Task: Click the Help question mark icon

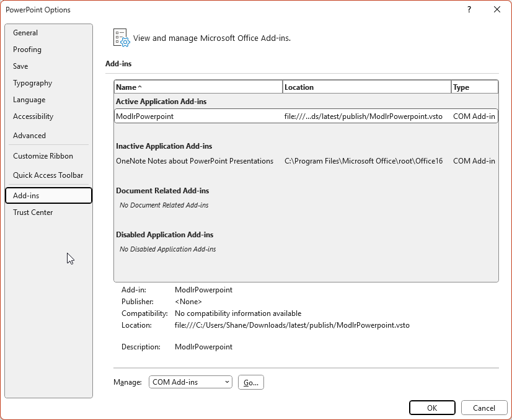Action: click(x=469, y=10)
